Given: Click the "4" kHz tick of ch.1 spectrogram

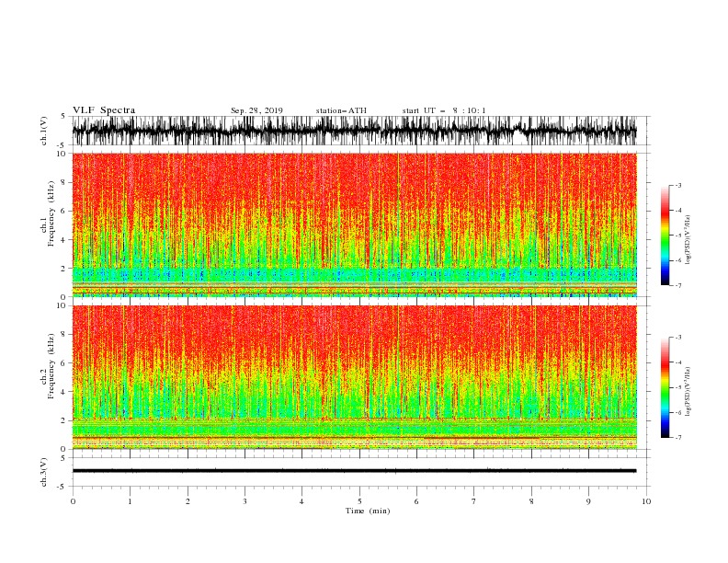Looking at the screenshot, I should tap(63, 240).
